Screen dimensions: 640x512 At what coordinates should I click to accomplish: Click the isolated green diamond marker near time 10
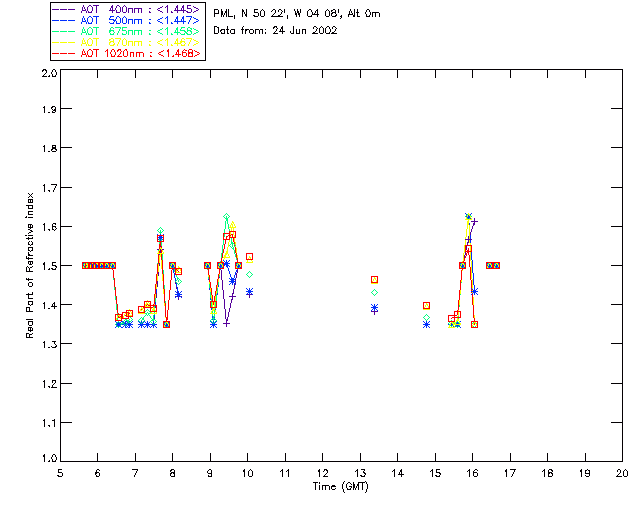coord(249,274)
